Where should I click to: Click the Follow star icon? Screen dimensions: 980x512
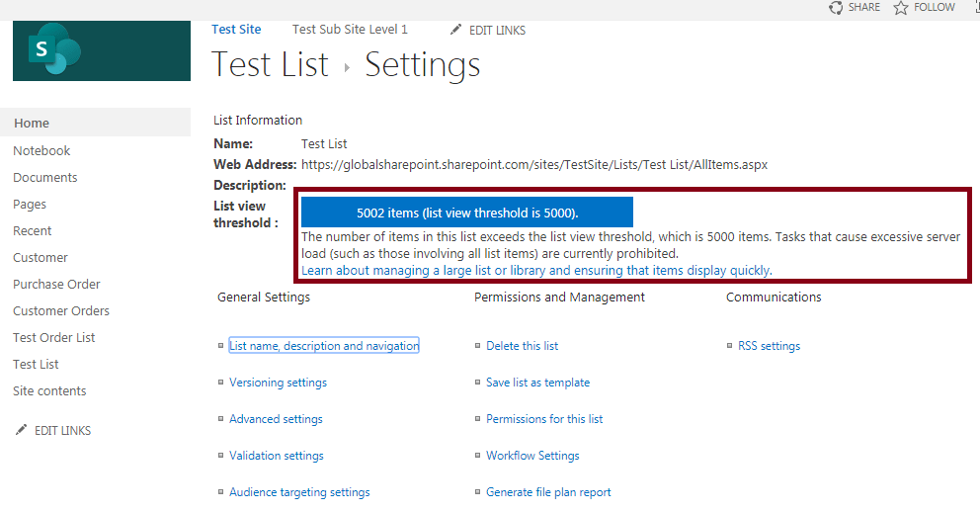tap(900, 8)
